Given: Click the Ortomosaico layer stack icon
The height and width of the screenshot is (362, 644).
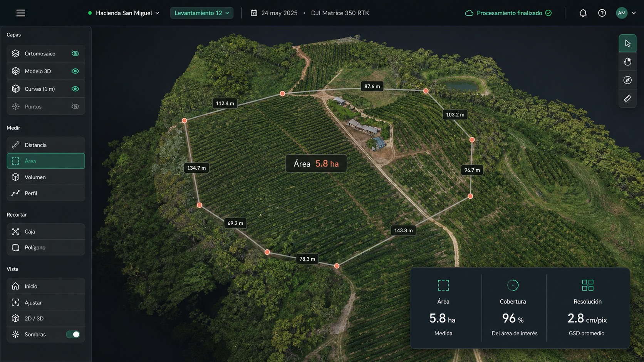Looking at the screenshot, I should pyautogui.click(x=15, y=53).
